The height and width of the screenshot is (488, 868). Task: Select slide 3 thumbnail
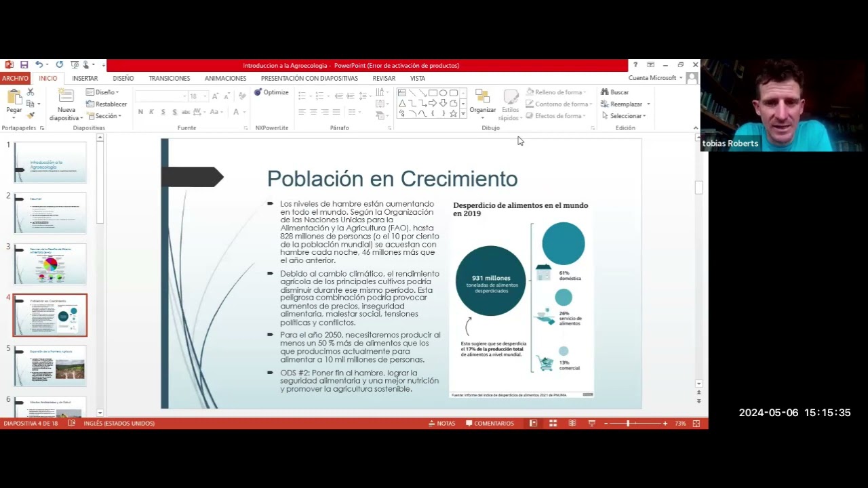point(50,264)
